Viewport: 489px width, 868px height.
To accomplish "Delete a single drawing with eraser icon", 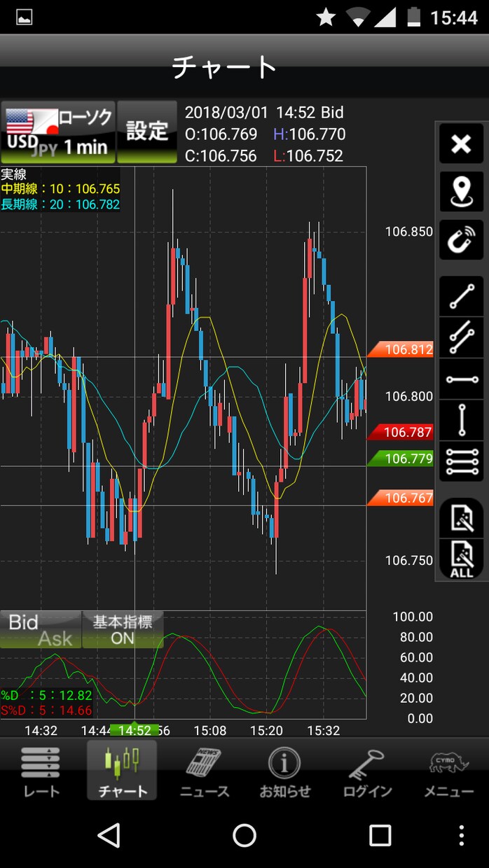I will (x=462, y=519).
